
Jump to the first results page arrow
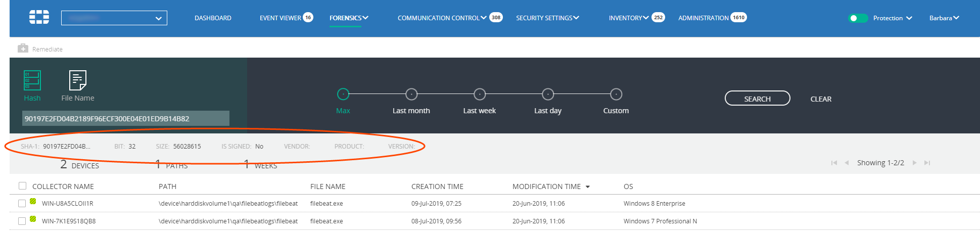[x=834, y=163]
